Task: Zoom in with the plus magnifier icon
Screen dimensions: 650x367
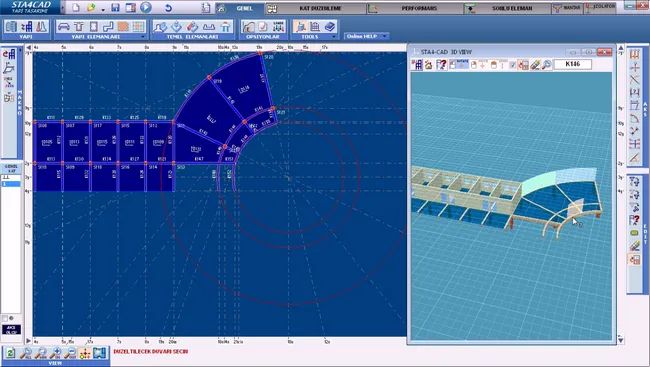Action: click(56, 353)
